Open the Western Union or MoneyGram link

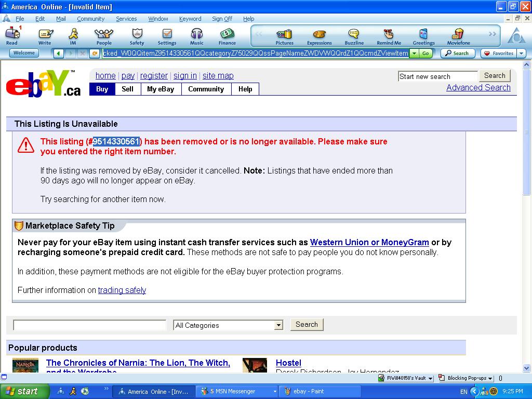coord(369,242)
